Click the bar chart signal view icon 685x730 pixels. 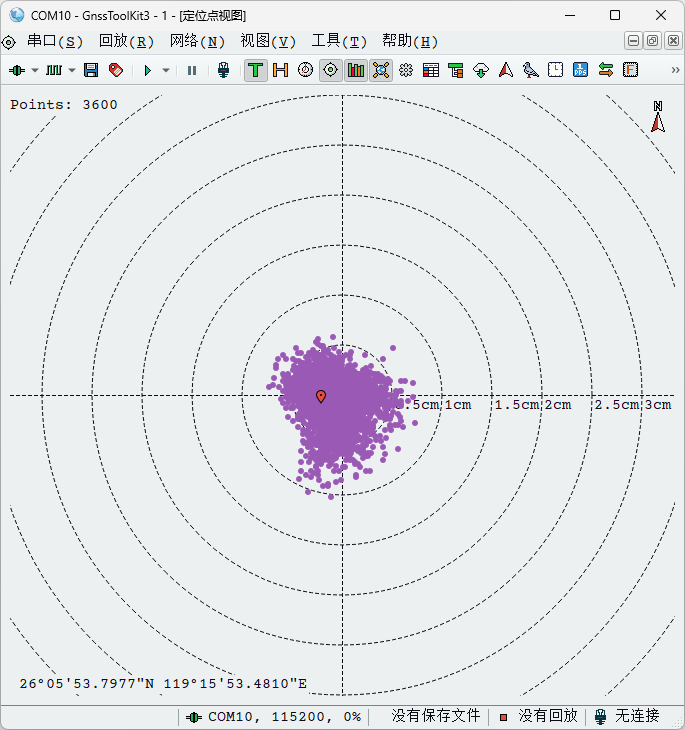356,70
